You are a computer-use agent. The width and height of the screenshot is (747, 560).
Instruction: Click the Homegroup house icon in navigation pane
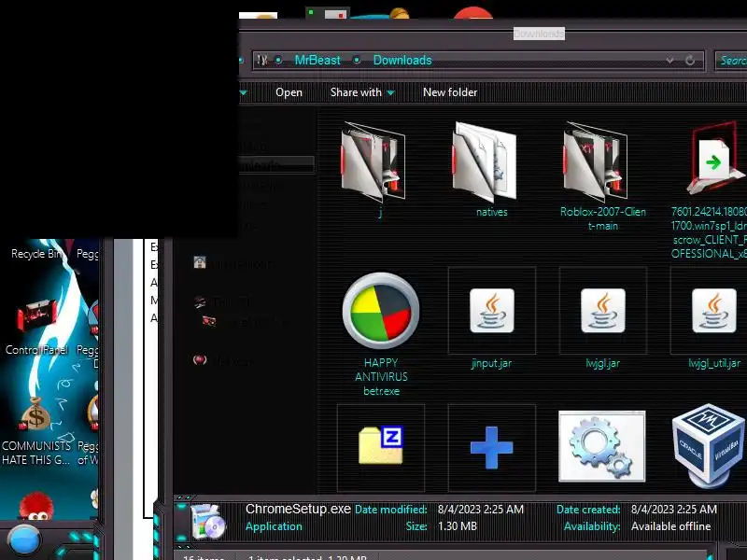(200, 262)
